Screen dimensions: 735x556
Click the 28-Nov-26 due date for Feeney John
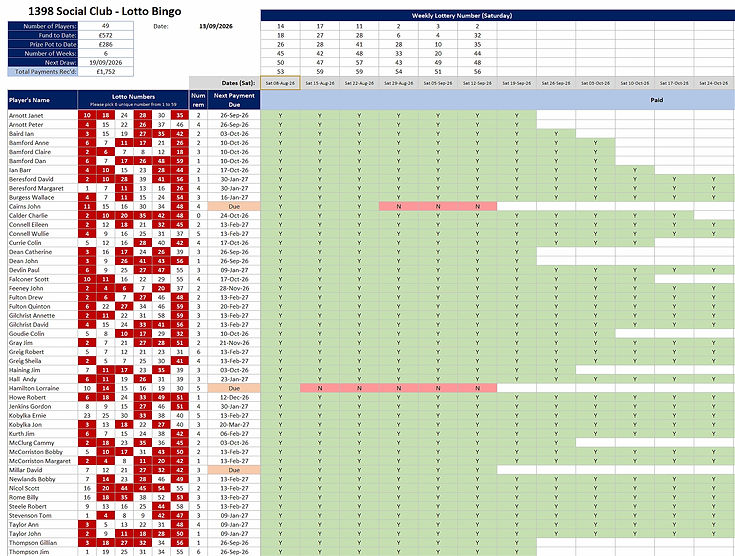(x=234, y=288)
